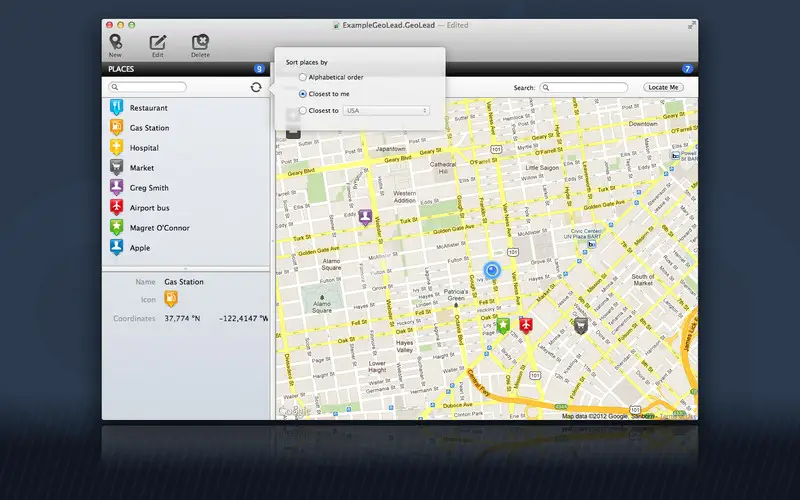Click the Gas Station name value in details

(184, 282)
